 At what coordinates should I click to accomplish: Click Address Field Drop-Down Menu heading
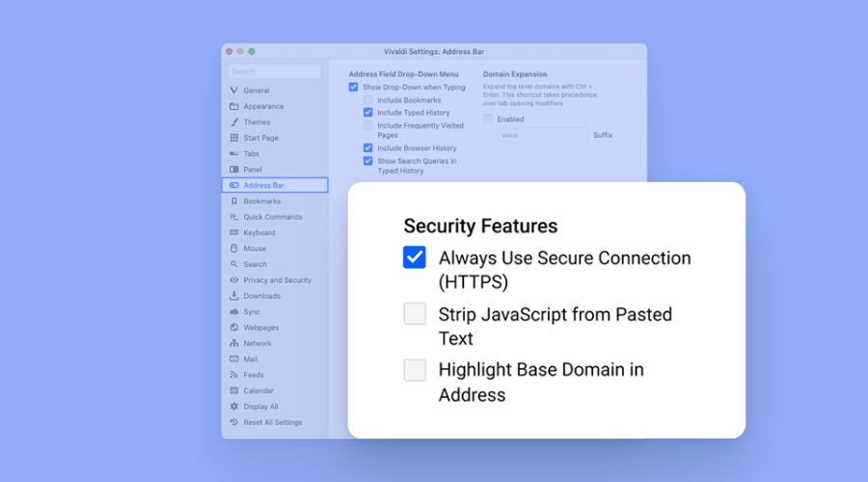pyautogui.click(x=403, y=74)
